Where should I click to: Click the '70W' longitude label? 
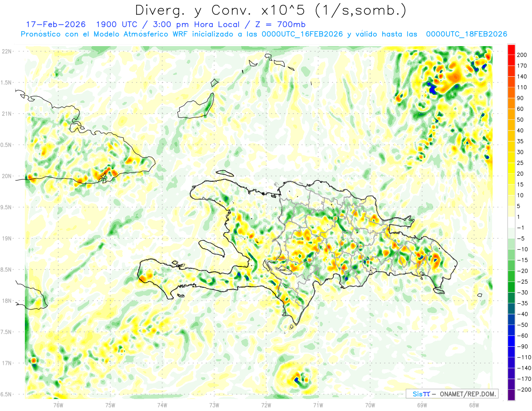pyautogui.click(x=370, y=405)
